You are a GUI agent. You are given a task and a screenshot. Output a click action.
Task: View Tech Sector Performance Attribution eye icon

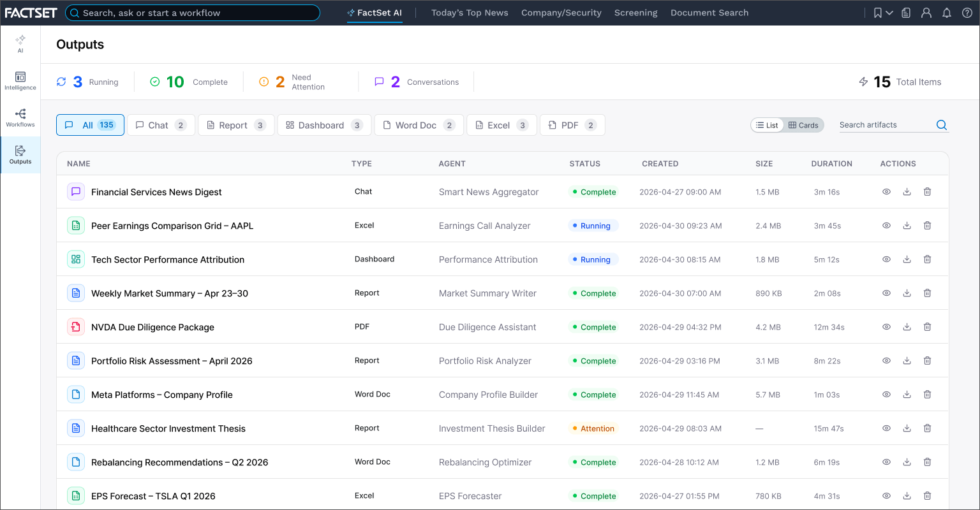coord(886,259)
